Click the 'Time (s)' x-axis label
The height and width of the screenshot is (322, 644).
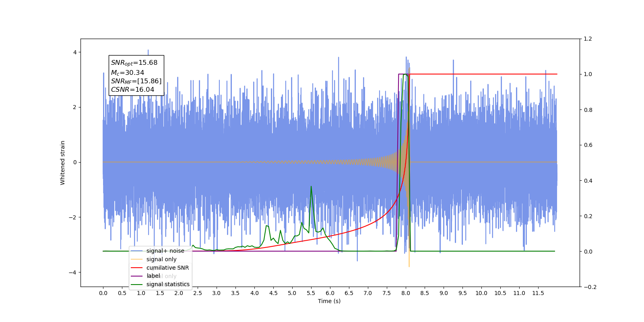(x=329, y=301)
